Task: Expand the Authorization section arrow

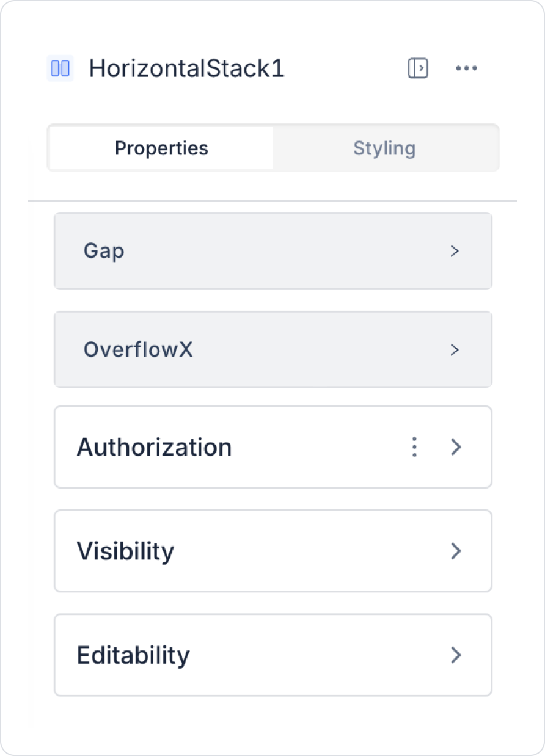Action: [456, 447]
